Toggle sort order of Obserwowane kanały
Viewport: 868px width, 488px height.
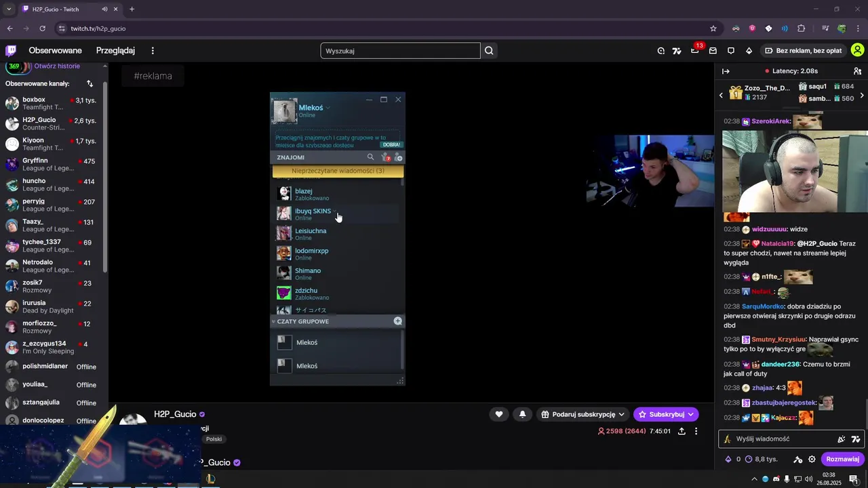point(90,83)
